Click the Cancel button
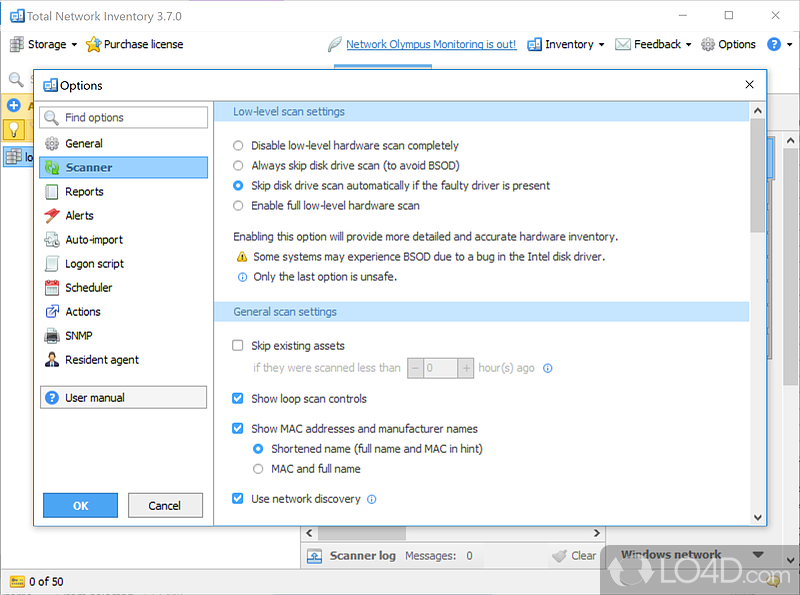The image size is (800, 595). tap(165, 505)
